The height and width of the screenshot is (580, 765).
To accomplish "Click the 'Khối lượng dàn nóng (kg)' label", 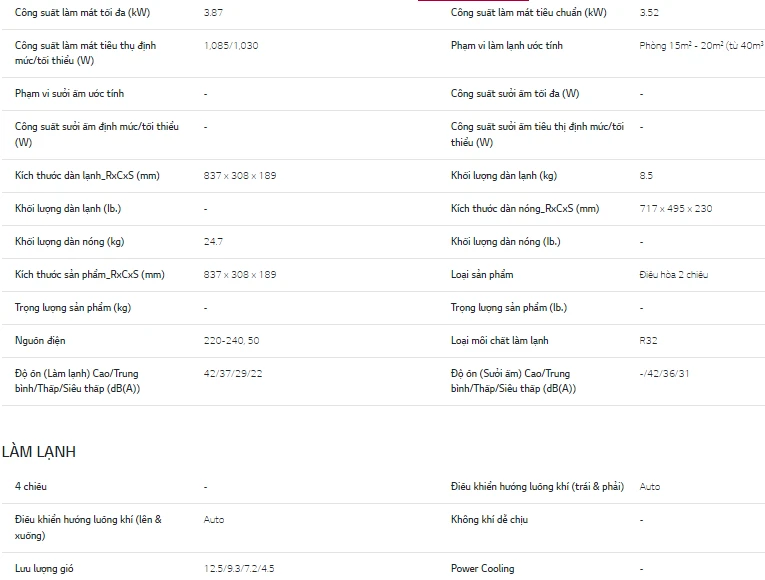I will tap(70, 242).
